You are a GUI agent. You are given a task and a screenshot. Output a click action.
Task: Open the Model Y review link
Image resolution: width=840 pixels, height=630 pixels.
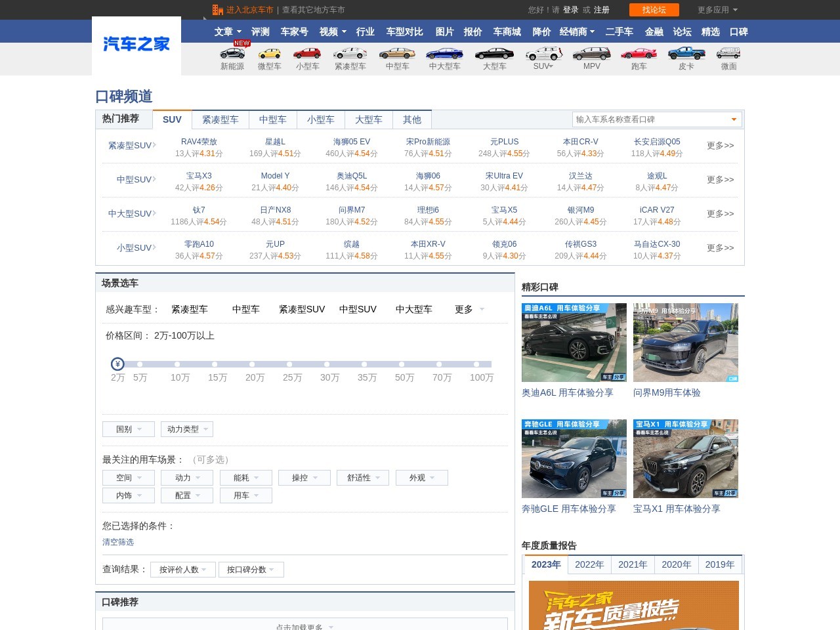275,176
